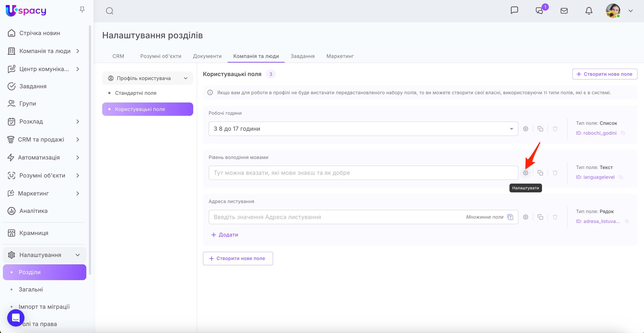Screen dimensions: 644x333
Task: Click the search magnifier icon
Action: [110, 11]
